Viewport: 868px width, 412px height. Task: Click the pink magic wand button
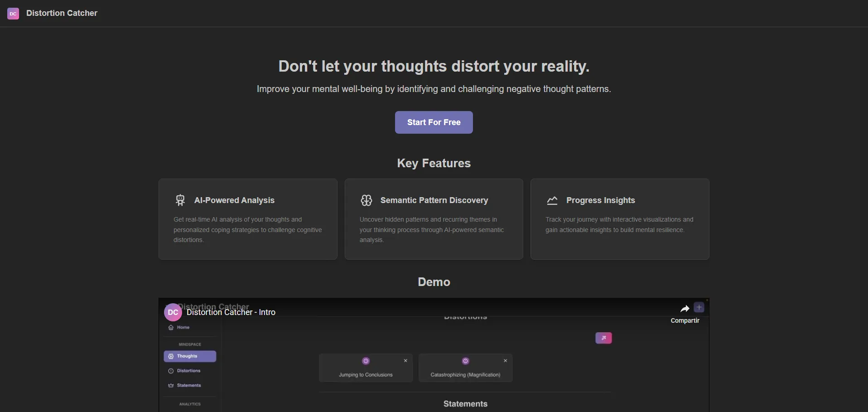[603, 338]
